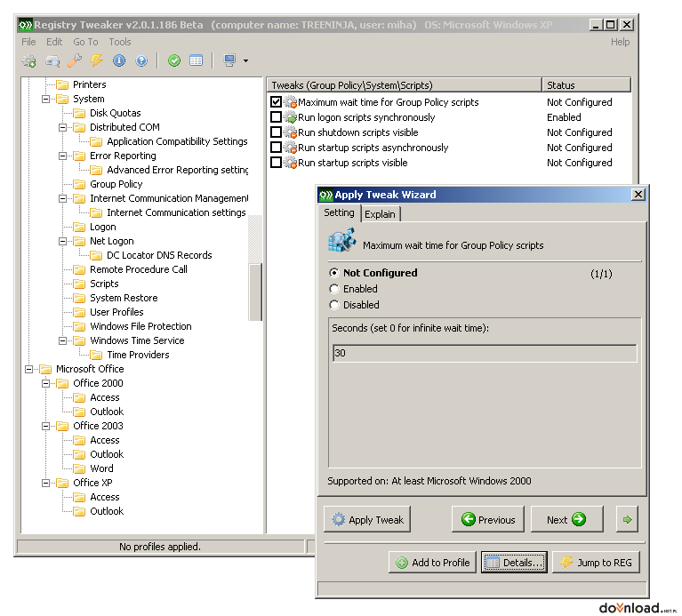Click the Logon folder icon
The image size is (682, 616).
[79, 227]
